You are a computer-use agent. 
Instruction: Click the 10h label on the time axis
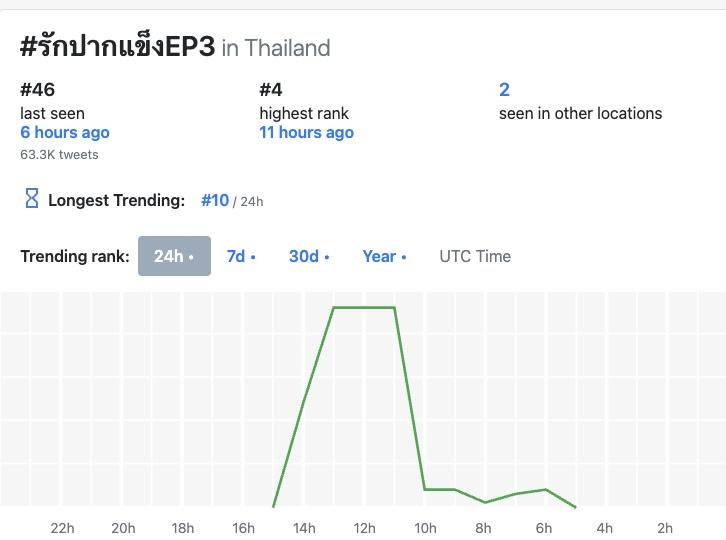[x=425, y=528]
